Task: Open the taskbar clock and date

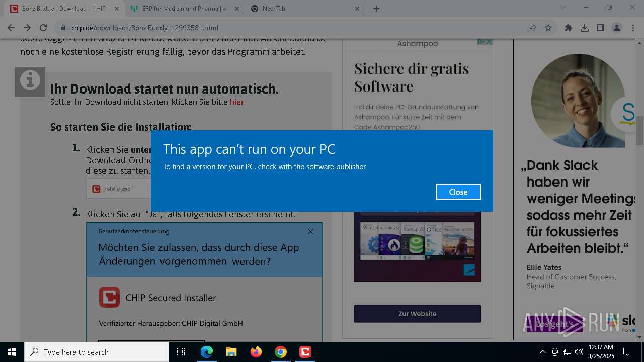Action: pos(601,352)
